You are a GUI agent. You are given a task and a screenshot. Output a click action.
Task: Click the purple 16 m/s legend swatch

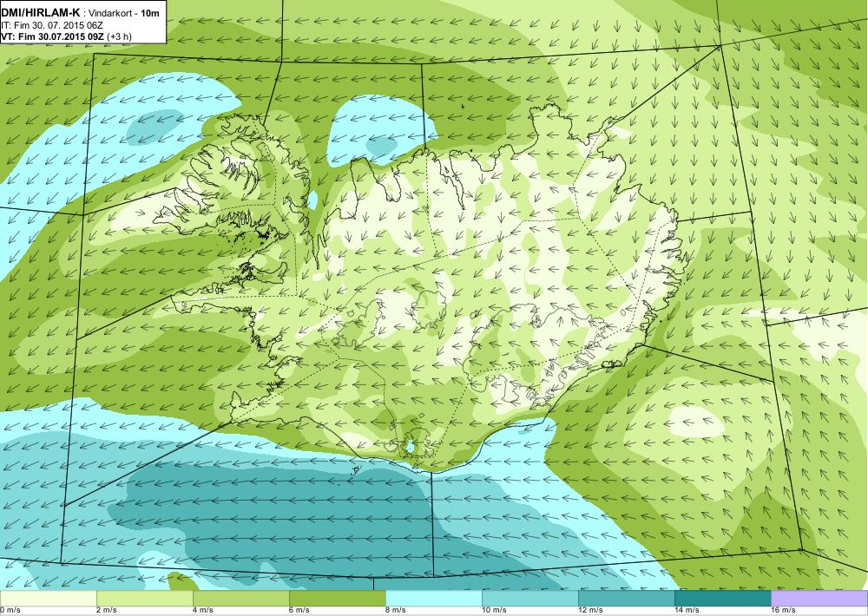click(x=819, y=599)
